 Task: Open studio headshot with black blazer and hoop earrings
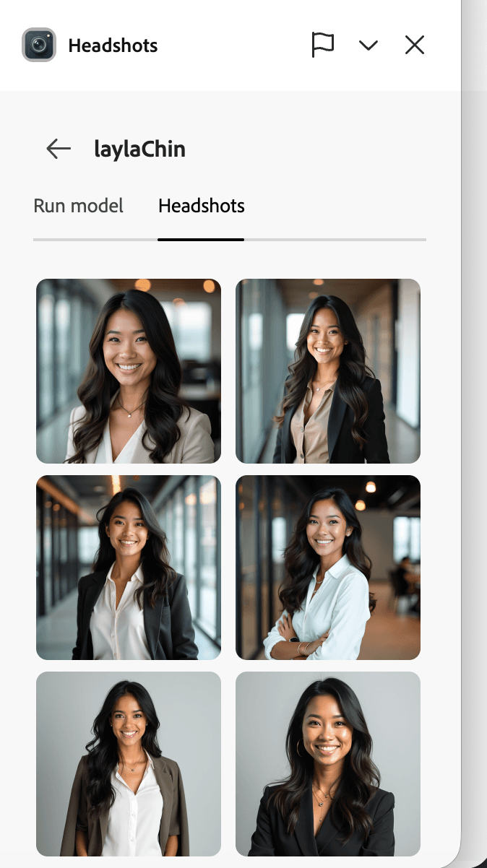point(328,764)
